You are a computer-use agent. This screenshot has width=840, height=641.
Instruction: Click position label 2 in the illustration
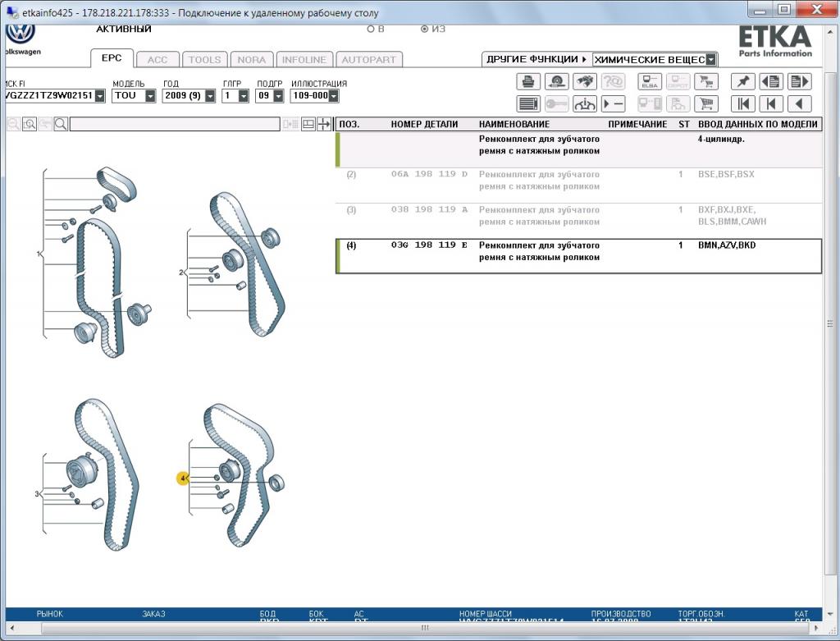click(181, 272)
